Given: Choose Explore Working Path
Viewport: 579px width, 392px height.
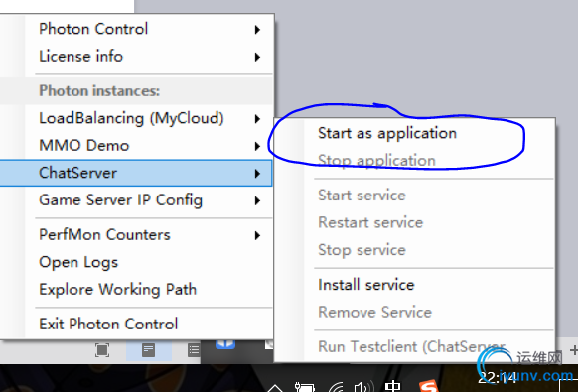Looking at the screenshot, I should (137, 290).
